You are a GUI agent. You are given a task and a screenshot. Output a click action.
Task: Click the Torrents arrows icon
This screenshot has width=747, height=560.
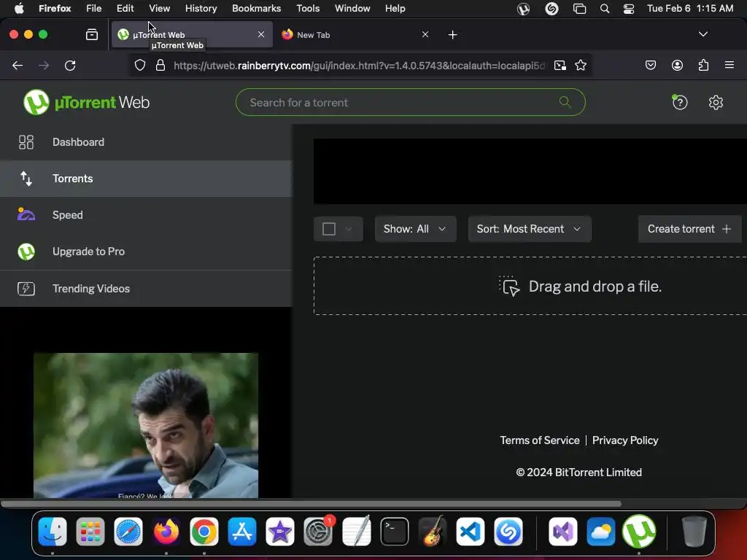click(x=26, y=179)
